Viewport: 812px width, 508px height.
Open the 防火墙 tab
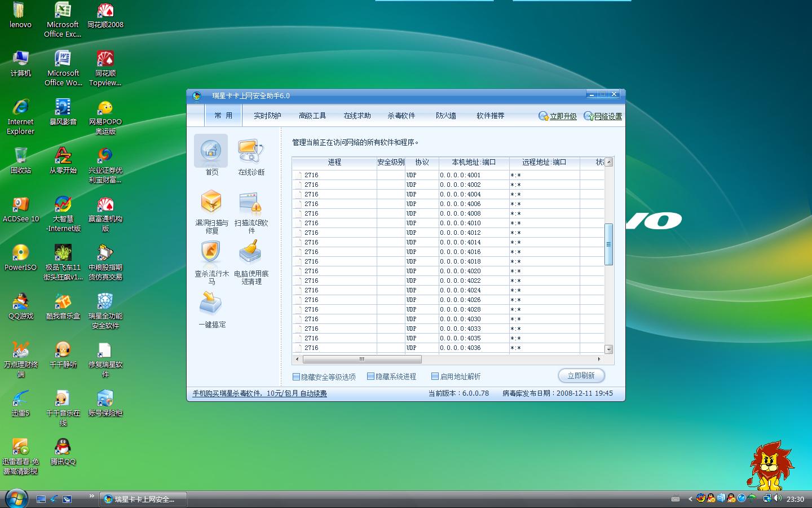[445, 116]
